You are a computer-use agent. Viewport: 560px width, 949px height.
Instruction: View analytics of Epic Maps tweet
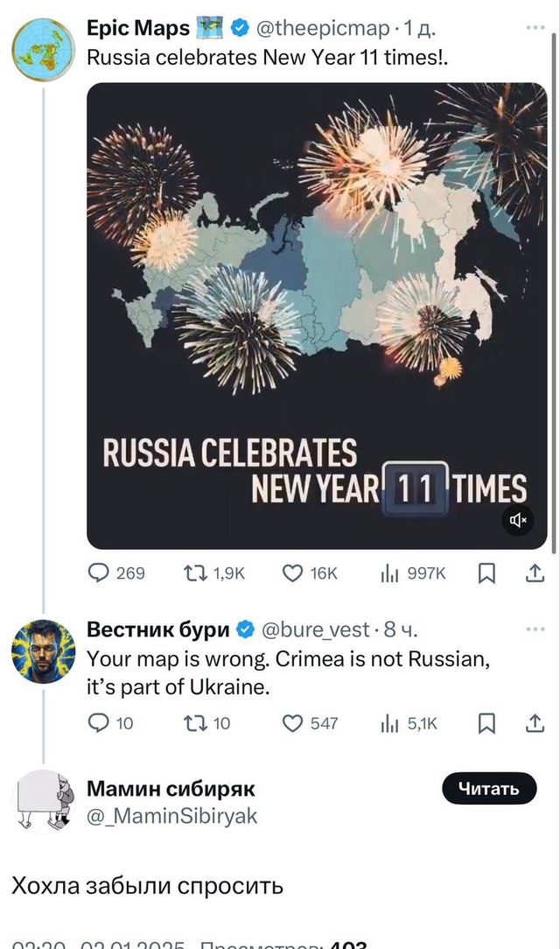click(413, 573)
